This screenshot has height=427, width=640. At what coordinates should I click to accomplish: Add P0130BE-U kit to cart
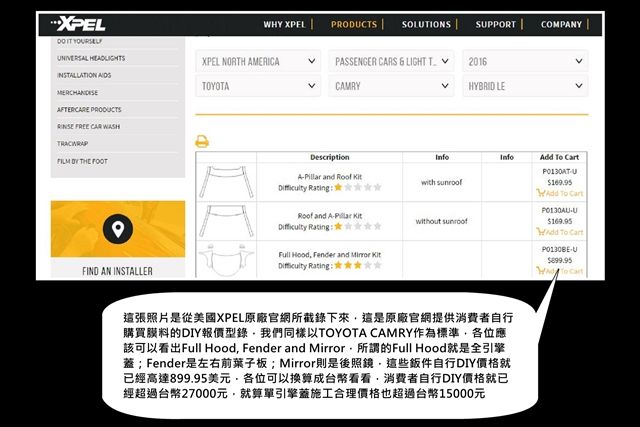(x=560, y=271)
